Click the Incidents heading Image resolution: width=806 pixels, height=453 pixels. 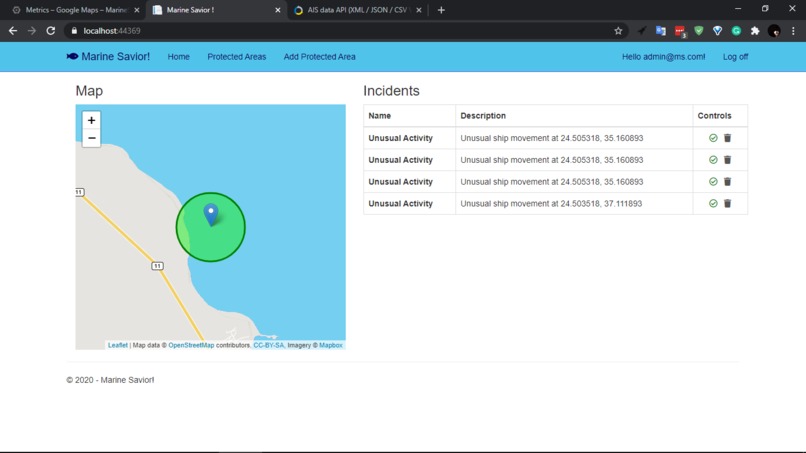[391, 90]
